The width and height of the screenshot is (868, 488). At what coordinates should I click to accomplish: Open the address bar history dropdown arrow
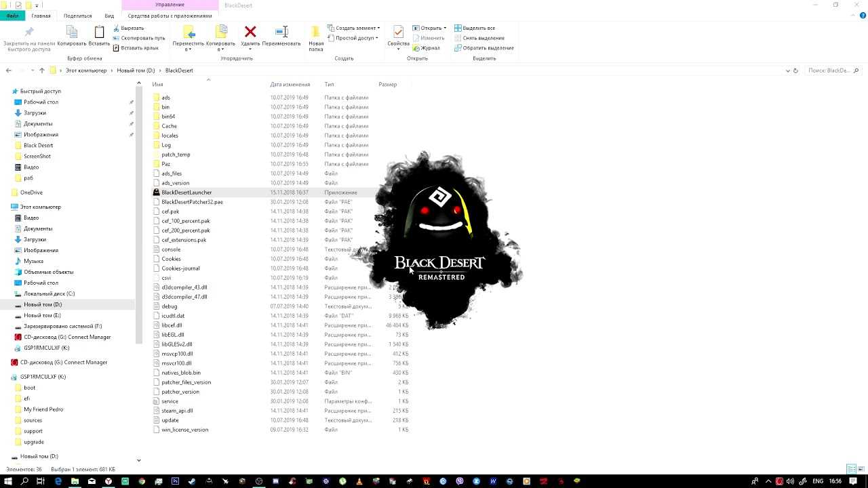(x=788, y=70)
